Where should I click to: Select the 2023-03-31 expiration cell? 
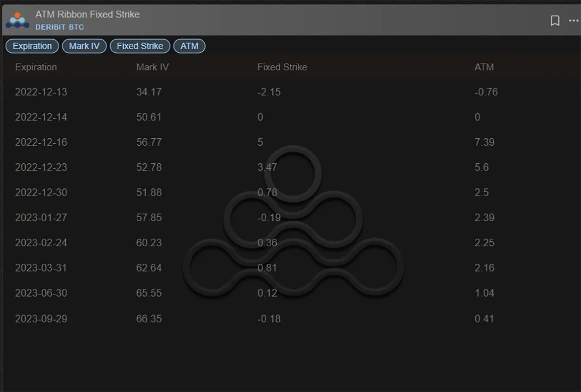click(x=41, y=268)
